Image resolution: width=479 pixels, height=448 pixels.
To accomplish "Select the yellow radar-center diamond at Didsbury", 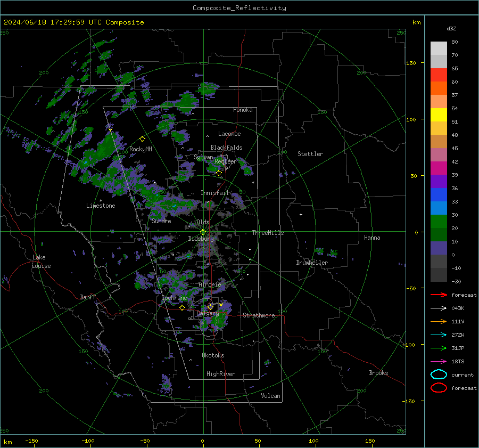I will tap(203, 232).
